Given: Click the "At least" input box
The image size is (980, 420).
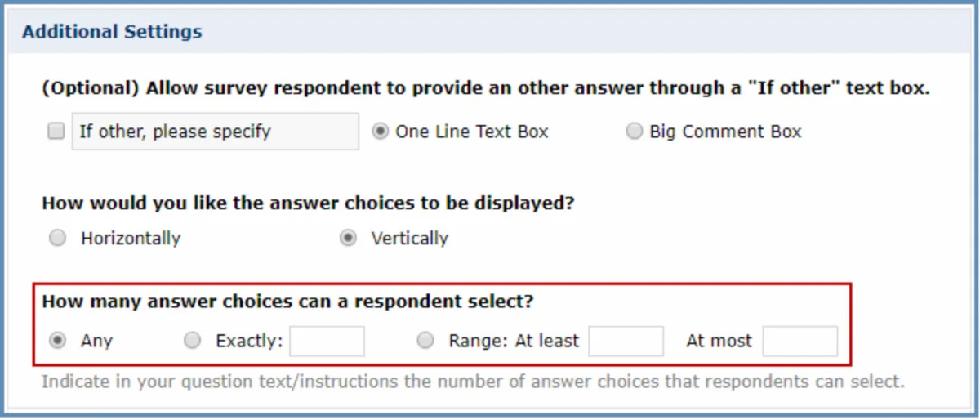Looking at the screenshot, I should pos(626,342).
